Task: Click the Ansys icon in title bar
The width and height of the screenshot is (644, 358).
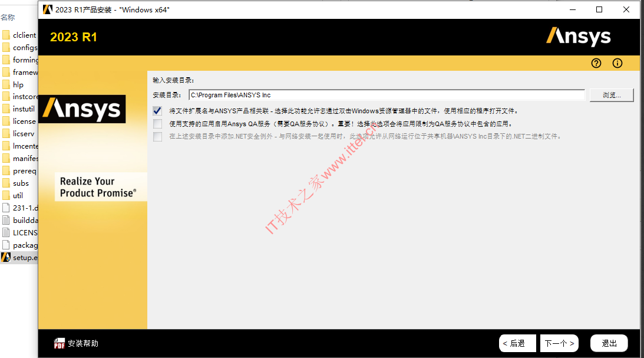Action: [48, 9]
